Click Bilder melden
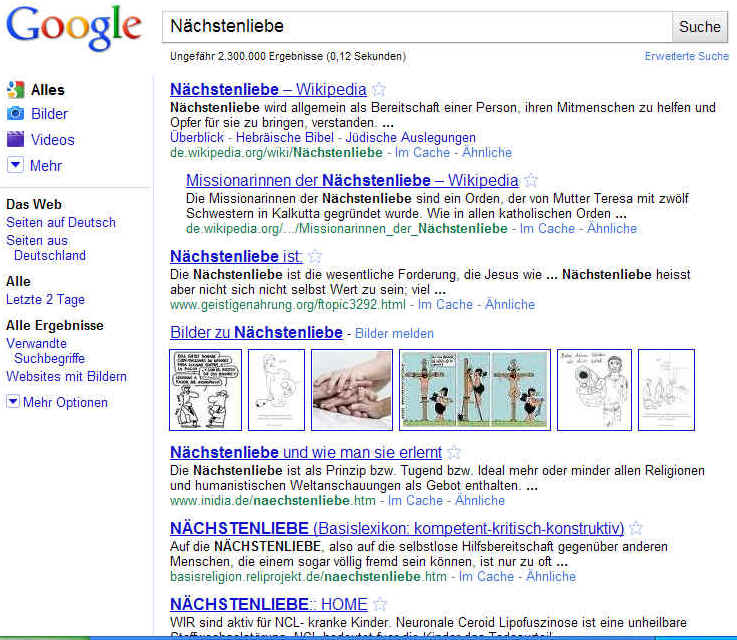Screen dimensions: 737x640 tap(394, 333)
